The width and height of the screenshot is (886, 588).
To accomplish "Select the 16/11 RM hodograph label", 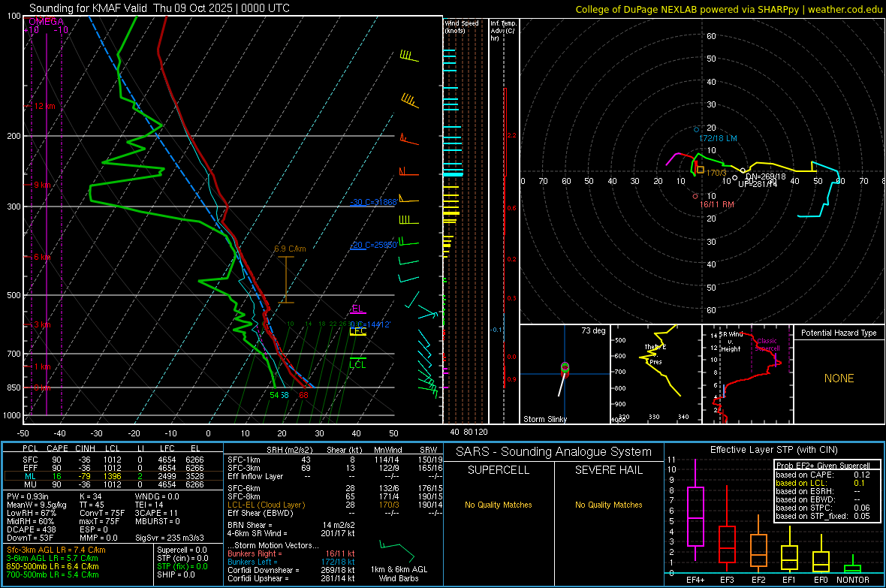I will coord(717,205).
